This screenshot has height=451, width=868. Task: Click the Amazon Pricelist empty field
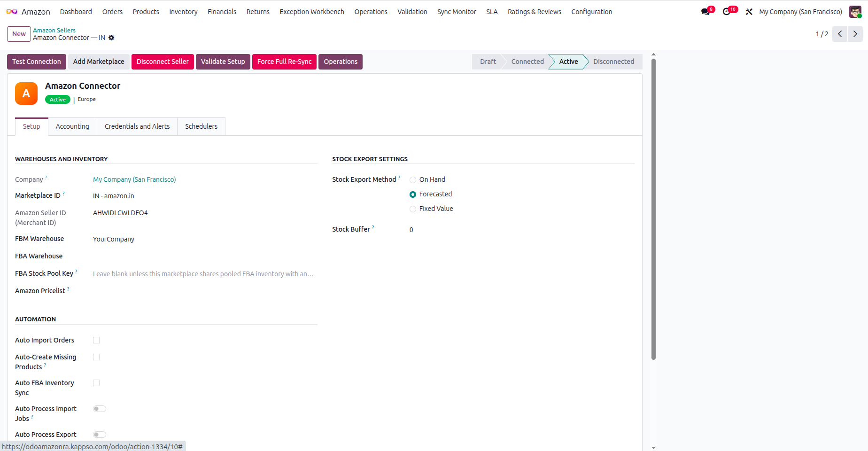205,291
